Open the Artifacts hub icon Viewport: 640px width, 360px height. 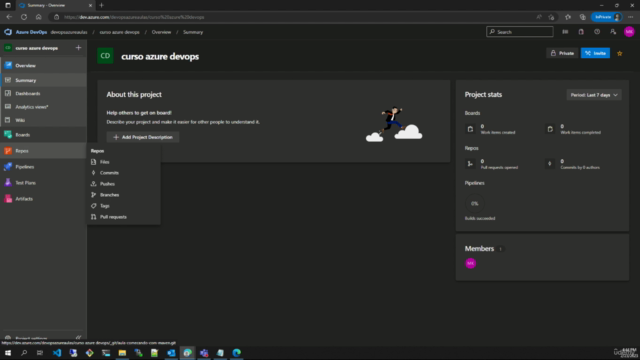8,199
